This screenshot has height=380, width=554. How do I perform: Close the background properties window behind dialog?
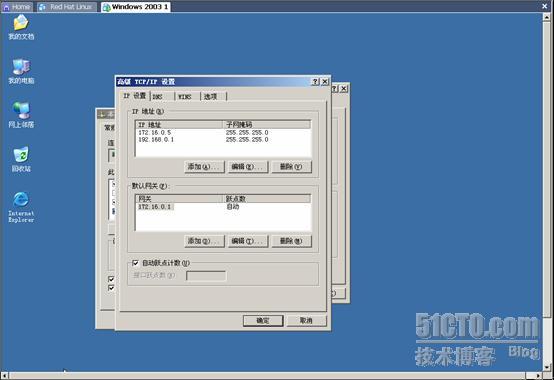pos(343,89)
